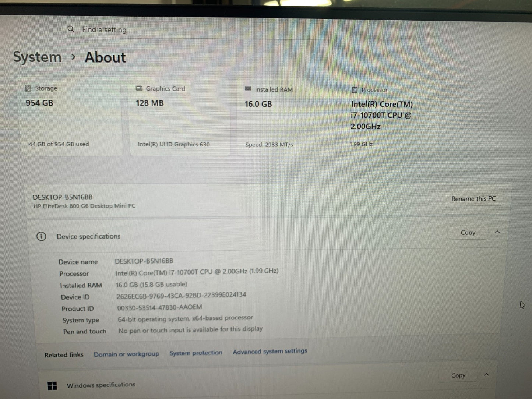Screen dimensions: 532x399
Task: Open System protection link
Action: coord(196,353)
